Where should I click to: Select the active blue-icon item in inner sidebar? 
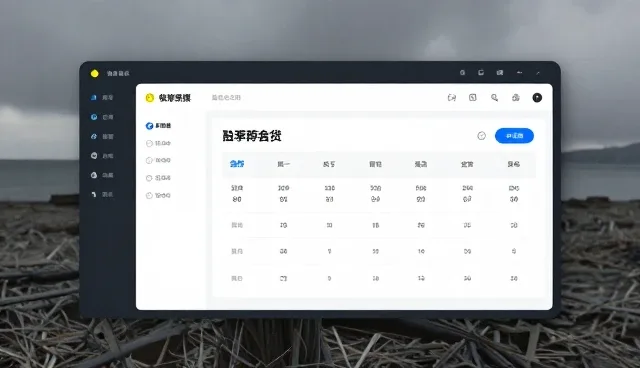pyautogui.click(x=158, y=126)
